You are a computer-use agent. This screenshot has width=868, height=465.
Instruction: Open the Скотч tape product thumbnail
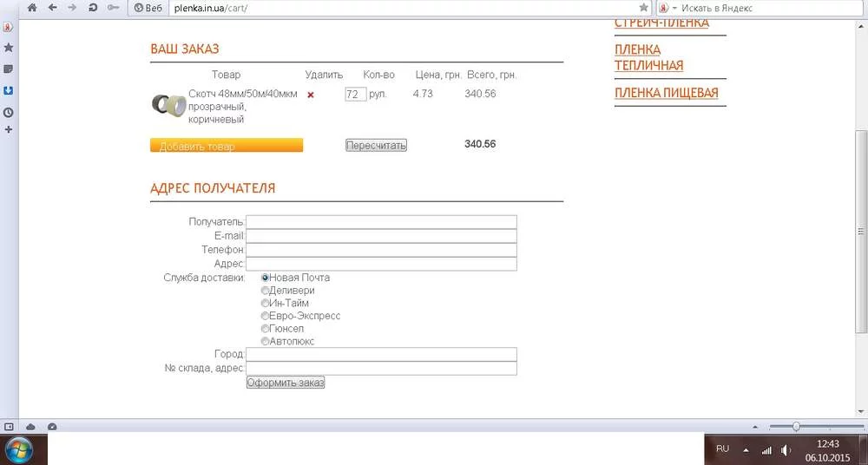click(169, 105)
